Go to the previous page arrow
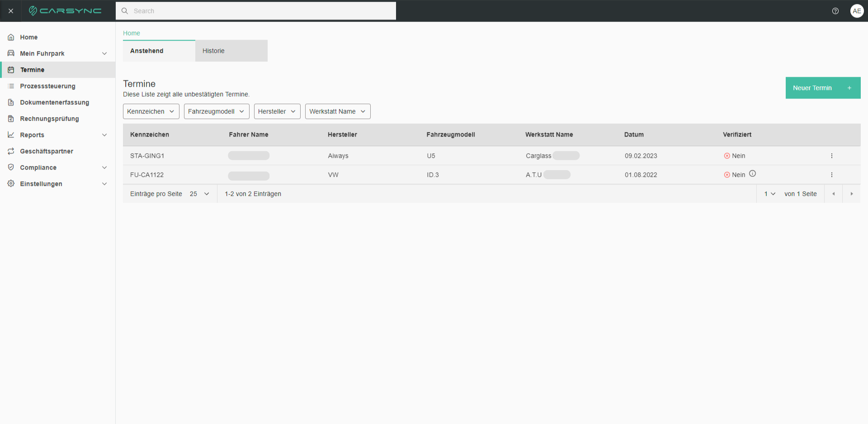This screenshot has height=424, width=868. 833,194
